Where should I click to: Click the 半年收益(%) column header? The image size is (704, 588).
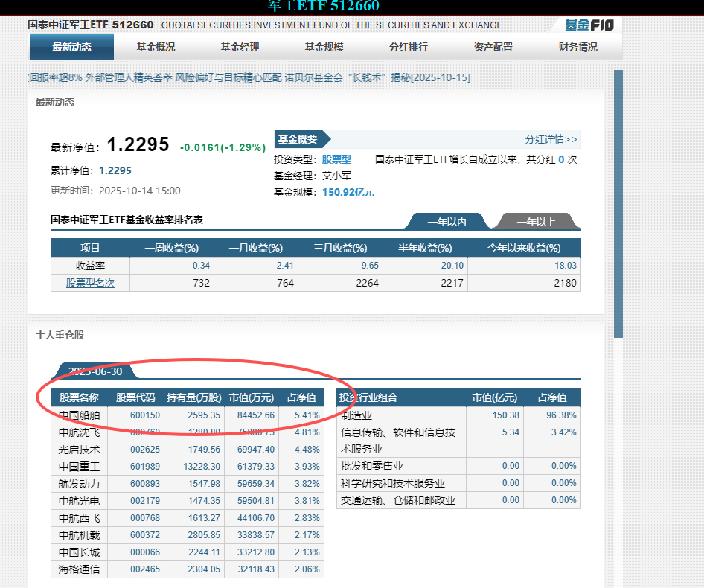point(425,248)
